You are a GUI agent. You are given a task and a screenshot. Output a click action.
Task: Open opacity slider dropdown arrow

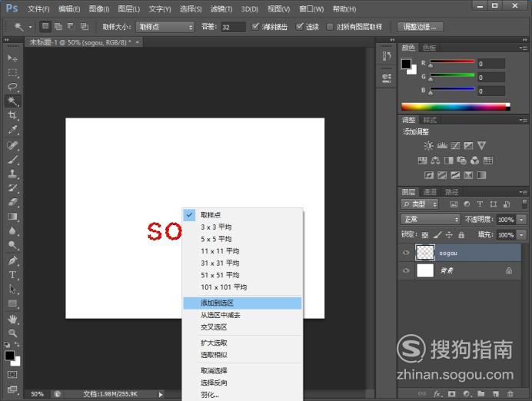(521, 220)
